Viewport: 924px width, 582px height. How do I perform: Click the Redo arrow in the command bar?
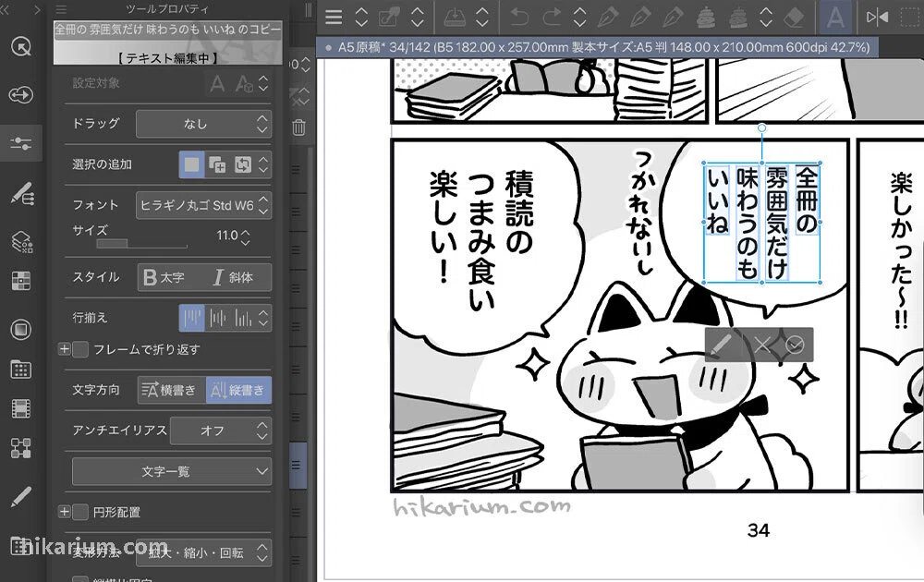point(552,17)
